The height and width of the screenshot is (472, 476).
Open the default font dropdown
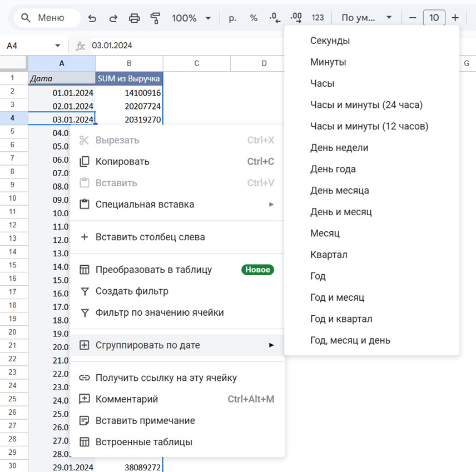click(366, 18)
